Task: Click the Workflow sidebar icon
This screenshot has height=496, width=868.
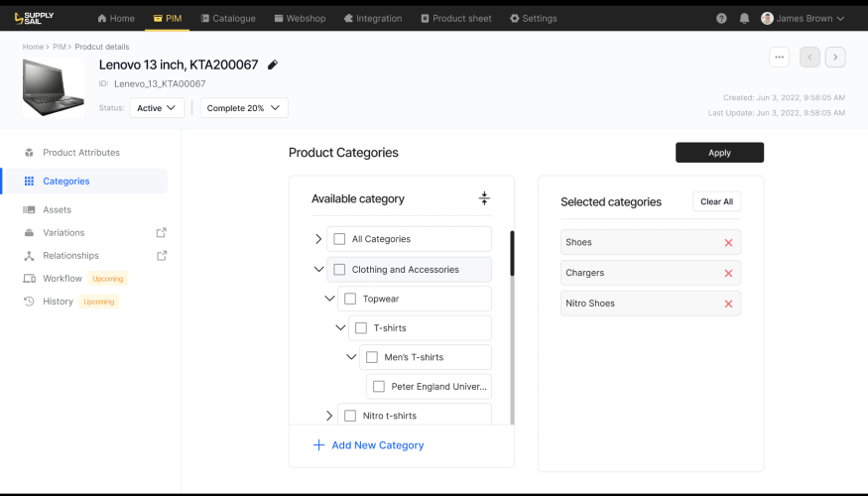Action: coord(29,279)
